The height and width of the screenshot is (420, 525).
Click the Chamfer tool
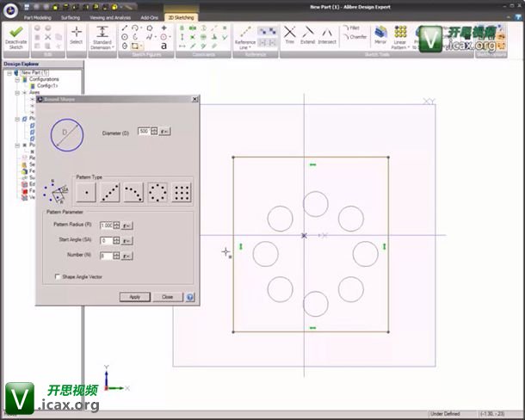pyautogui.click(x=355, y=37)
